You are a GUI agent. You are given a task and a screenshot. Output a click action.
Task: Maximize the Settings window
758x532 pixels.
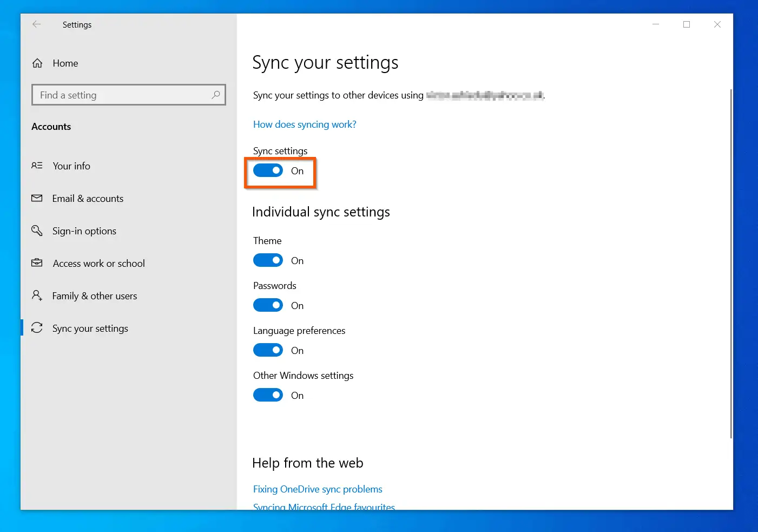[x=687, y=24]
